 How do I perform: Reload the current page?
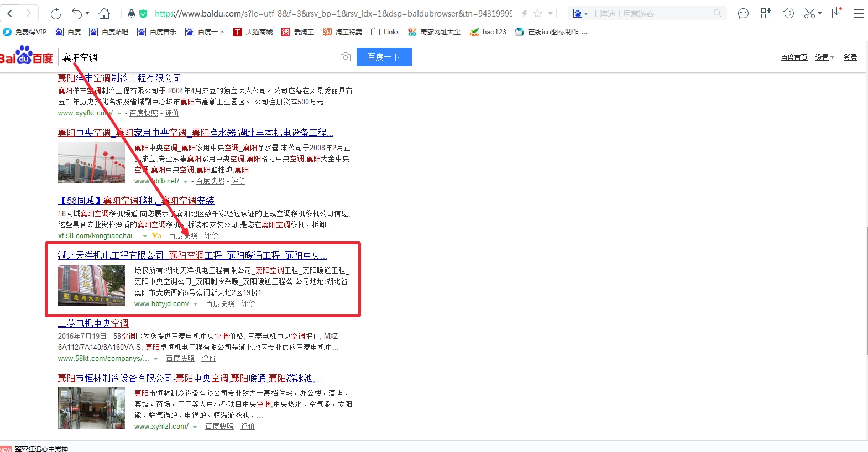(55, 13)
